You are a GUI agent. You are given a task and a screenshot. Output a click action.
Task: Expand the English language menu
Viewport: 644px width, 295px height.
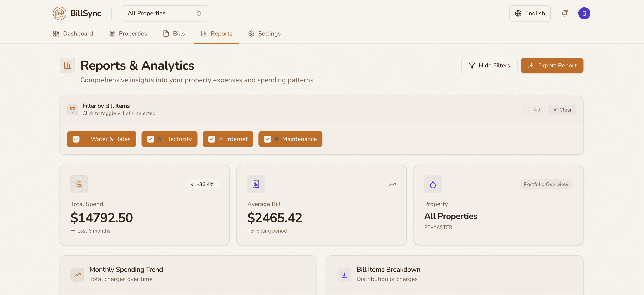(530, 13)
